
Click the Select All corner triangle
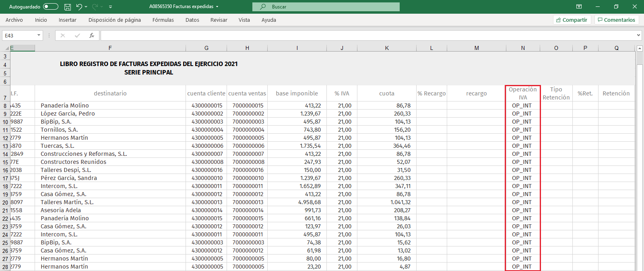[x=7, y=48]
